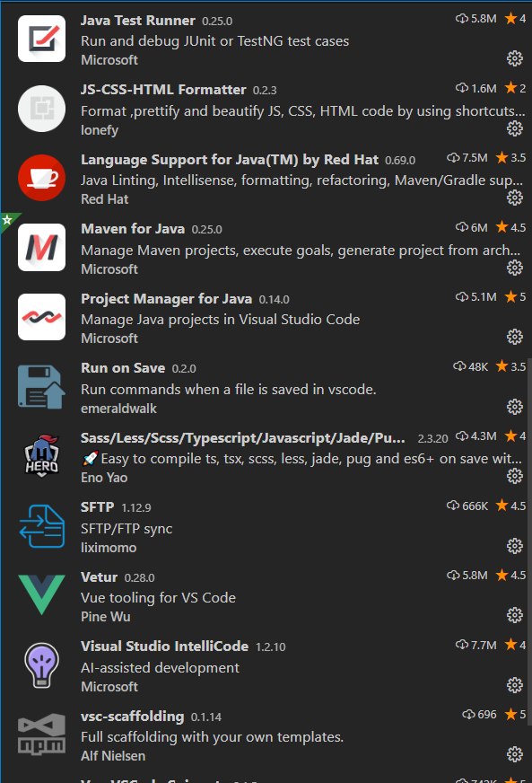The image size is (532, 783).
Task: Click the Run on Save floppy disk icon
Action: click(41, 386)
